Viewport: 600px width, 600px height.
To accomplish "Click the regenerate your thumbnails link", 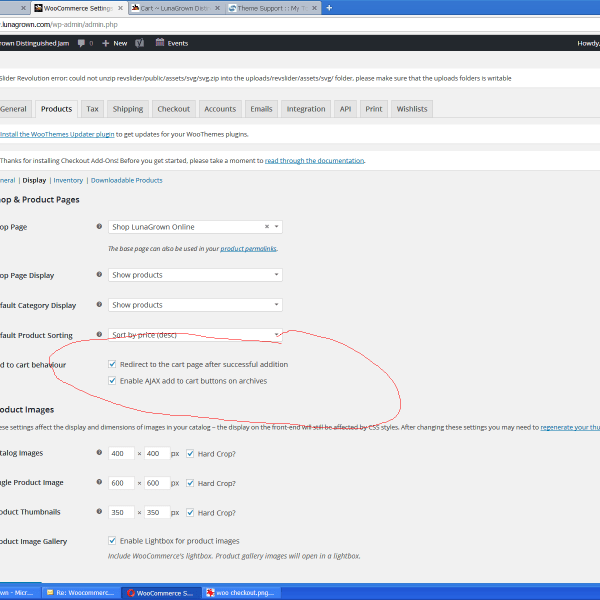I will (570, 427).
